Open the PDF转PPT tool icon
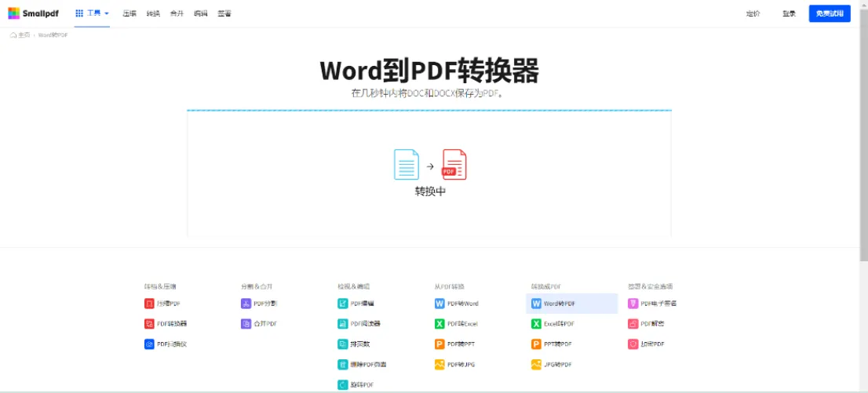 [439, 344]
